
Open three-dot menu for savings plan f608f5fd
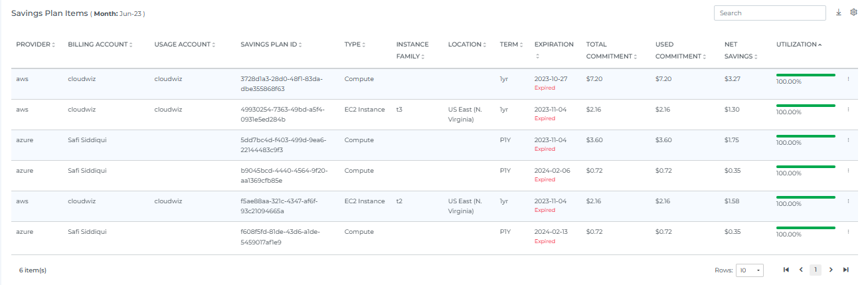coord(848,232)
